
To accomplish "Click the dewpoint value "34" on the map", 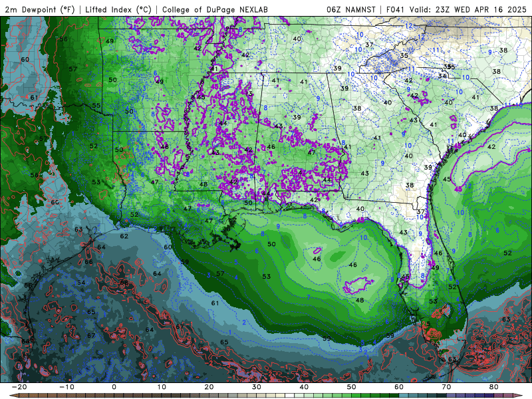I will [442, 76].
